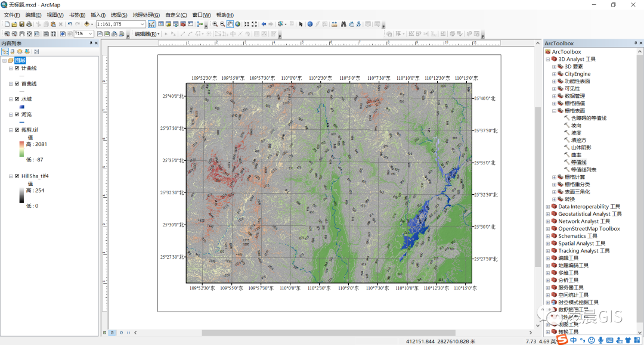Open the 编辑器 dropdown menu
Image resolution: width=644 pixels, height=345 pixels.
[x=147, y=34]
